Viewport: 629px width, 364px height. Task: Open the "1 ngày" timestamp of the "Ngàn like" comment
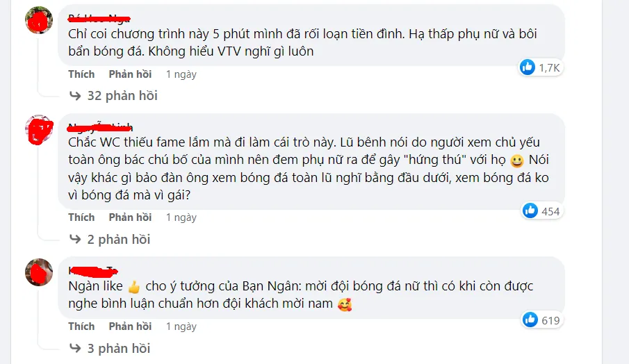[x=181, y=326]
